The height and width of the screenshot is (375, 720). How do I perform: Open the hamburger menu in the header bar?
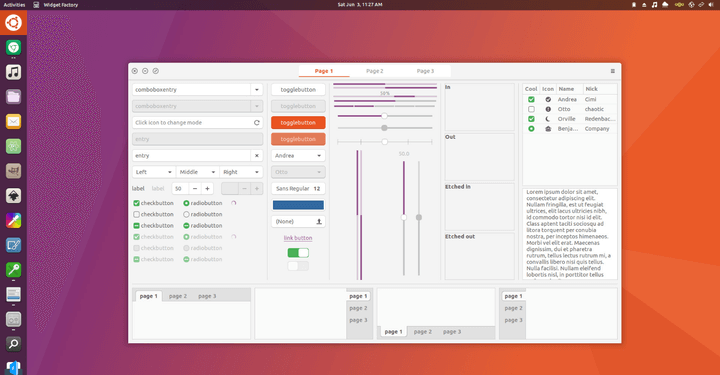(x=612, y=71)
